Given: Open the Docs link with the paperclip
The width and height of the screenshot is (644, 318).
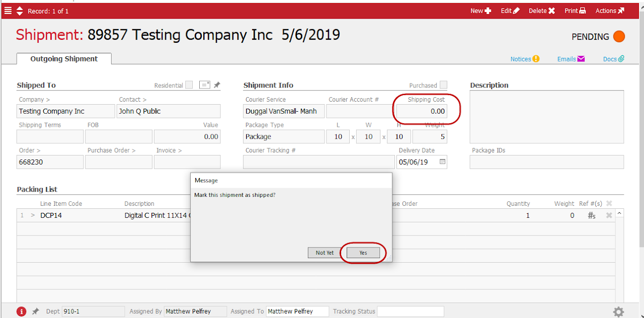Looking at the screenshot, I should 614,59.
